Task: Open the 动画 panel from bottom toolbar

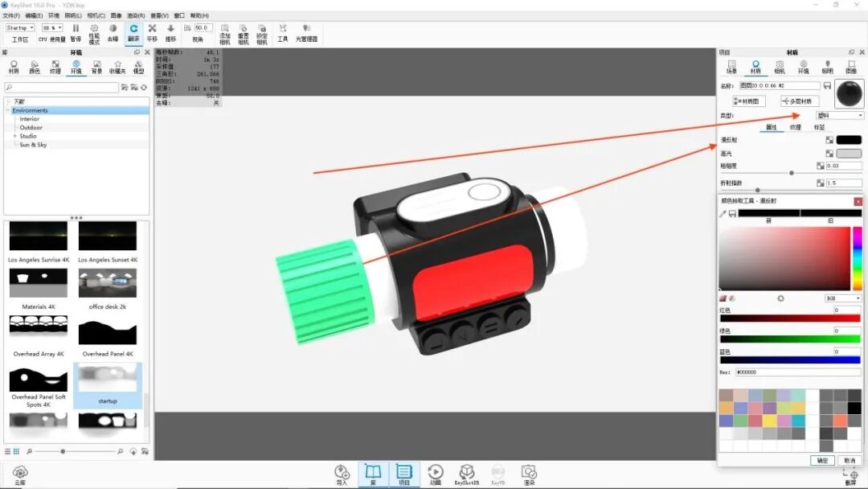Action: [435, 475]
